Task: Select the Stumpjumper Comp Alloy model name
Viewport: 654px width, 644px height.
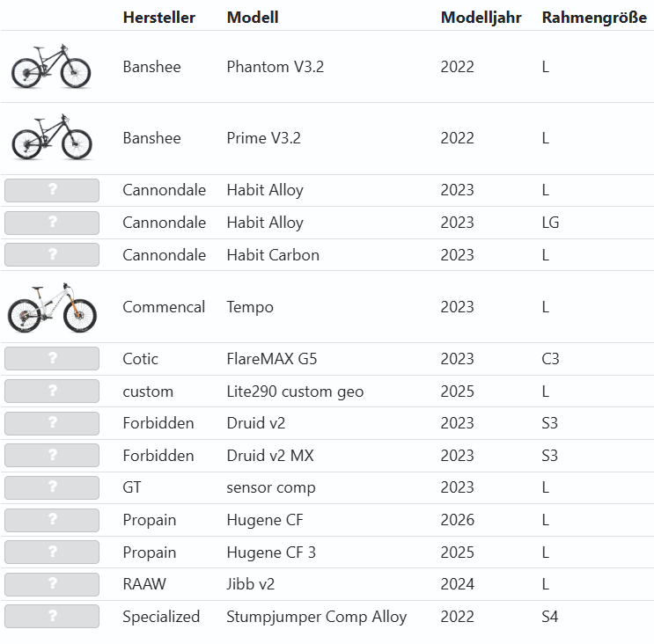Action: (x=316, y=617)
